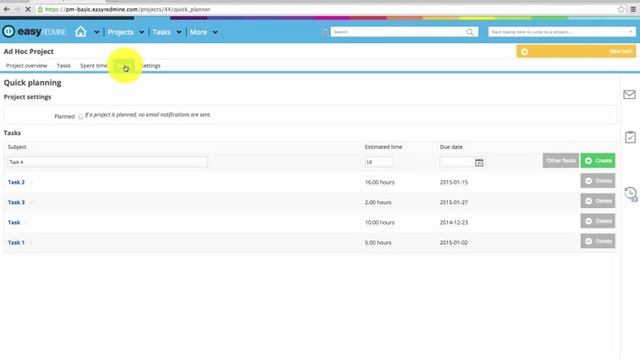640x360 pixels.
Task: Expand the Projects menu dropdown arrow
Action: pyautogui.click(x=141, y=32)
